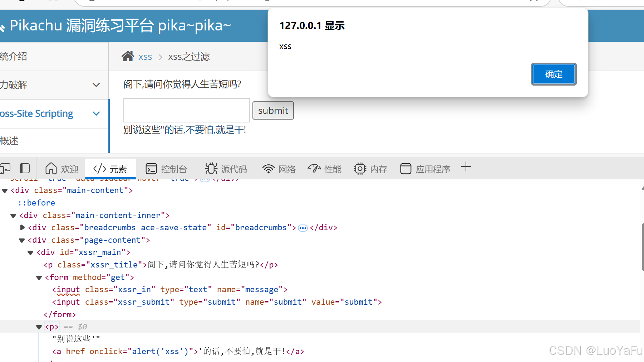Image resolution: width=644 pixels, height=362 pixels.
Task: Switch to the 元素 DevTools tab
Action: (x=110, y=169)
